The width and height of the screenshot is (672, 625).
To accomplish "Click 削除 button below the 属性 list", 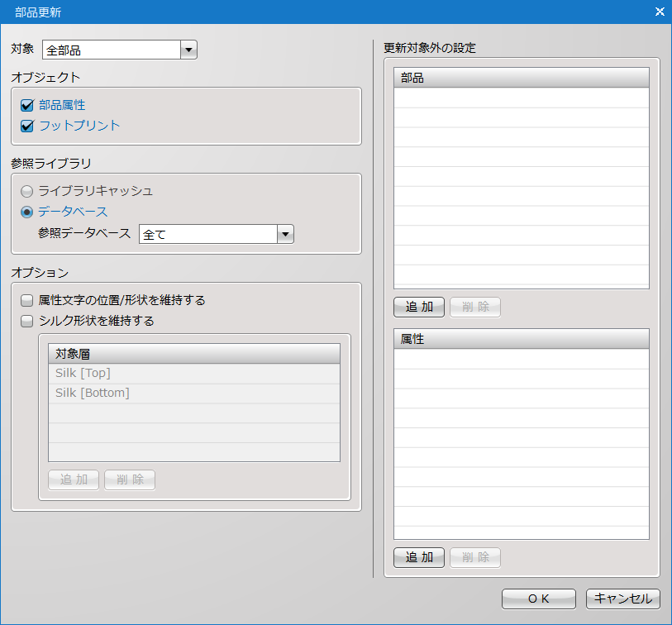I will click(x=475, y=558).
